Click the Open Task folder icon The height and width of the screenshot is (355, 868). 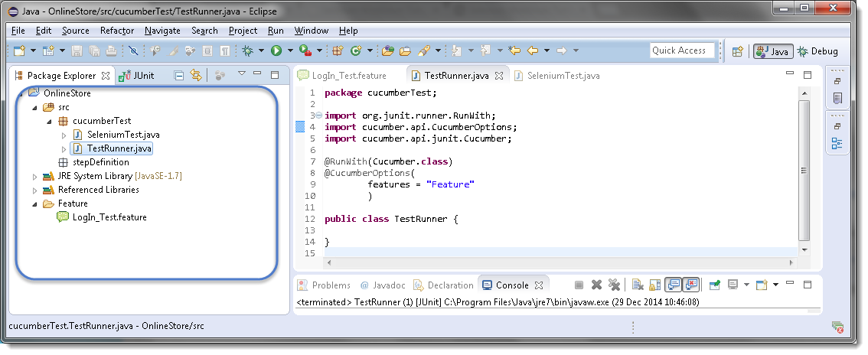405,50
